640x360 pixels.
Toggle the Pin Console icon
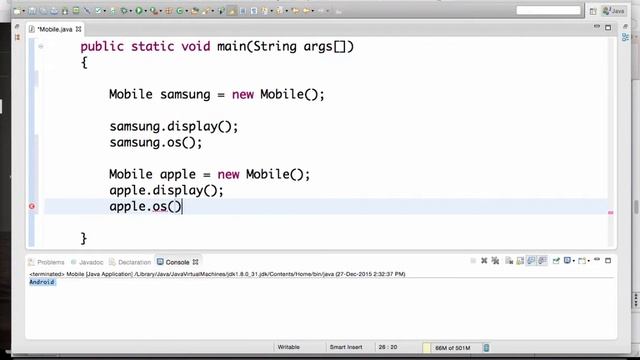coord(556,260)
